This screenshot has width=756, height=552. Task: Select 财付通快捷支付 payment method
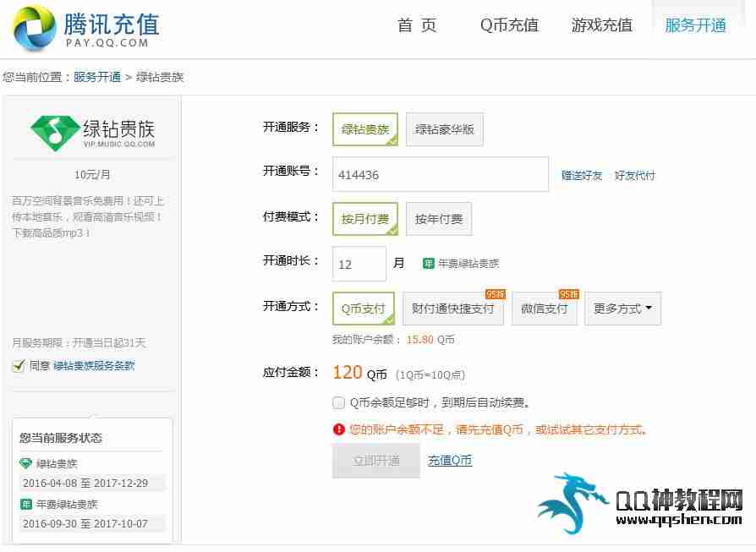452,309
